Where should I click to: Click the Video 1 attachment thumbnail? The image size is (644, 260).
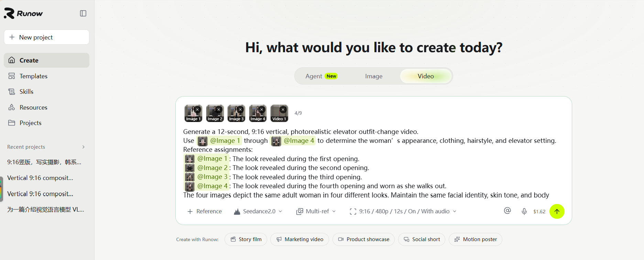tap(279, 113)
